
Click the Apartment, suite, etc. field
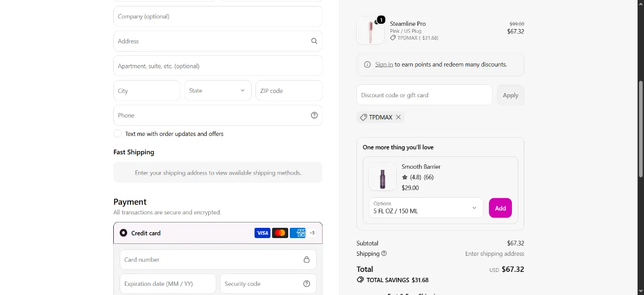coord(218,66)
